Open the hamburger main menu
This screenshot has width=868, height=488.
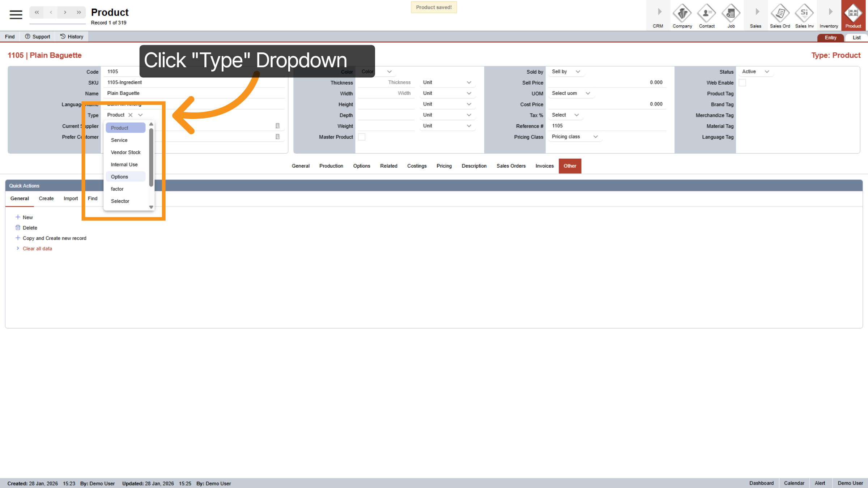[x=16, y=14]
